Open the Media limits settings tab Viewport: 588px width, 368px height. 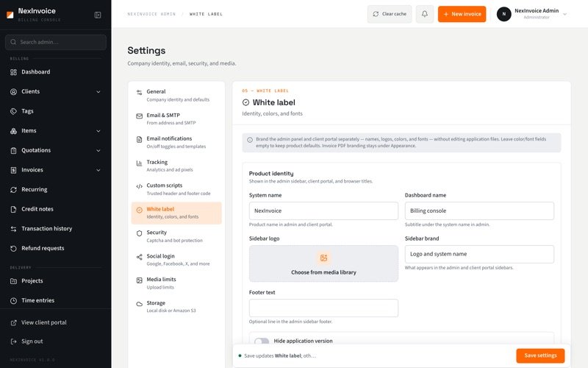[x=176, y=283]
